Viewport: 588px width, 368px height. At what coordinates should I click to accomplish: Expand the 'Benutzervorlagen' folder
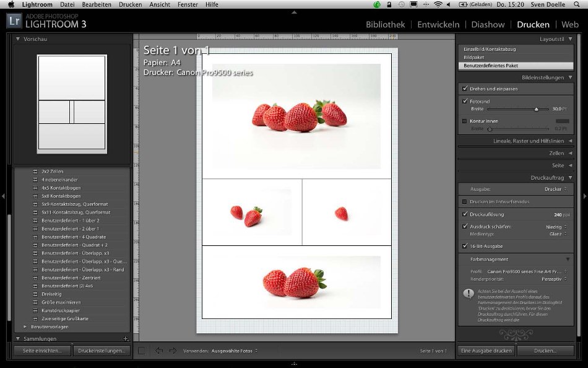25,326
